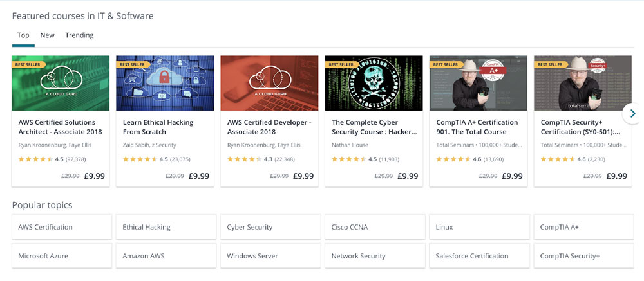Select the Ethical Hacking topic

coord(166,227)
